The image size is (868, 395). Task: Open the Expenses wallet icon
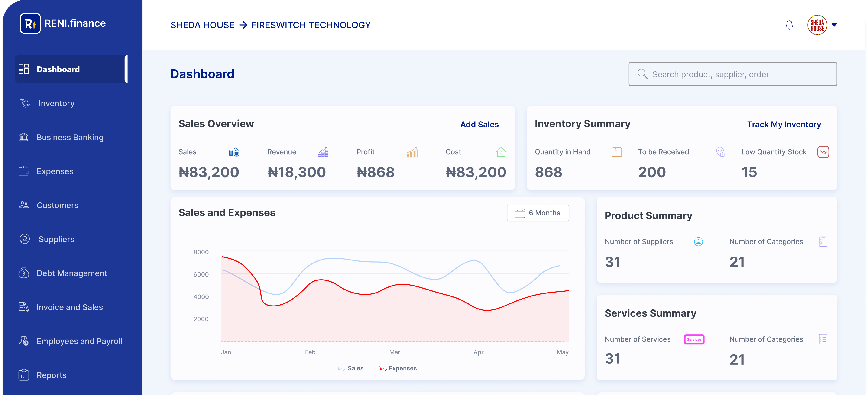24,171
